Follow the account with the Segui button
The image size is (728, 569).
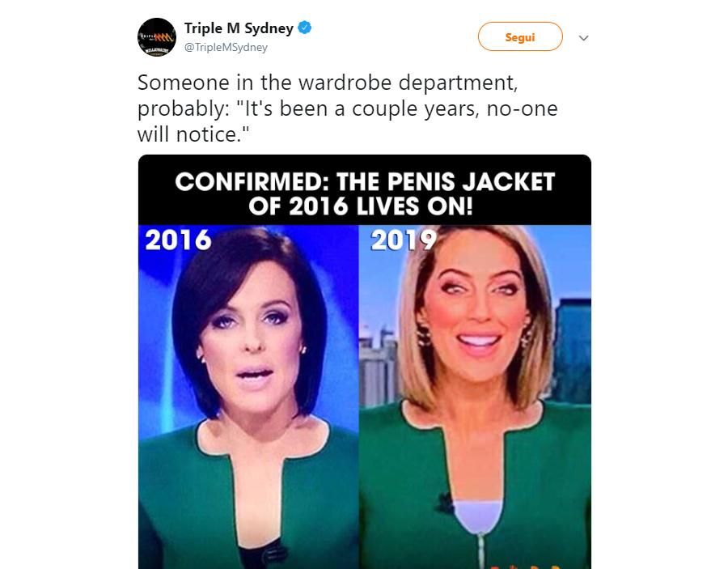(520, 36)
